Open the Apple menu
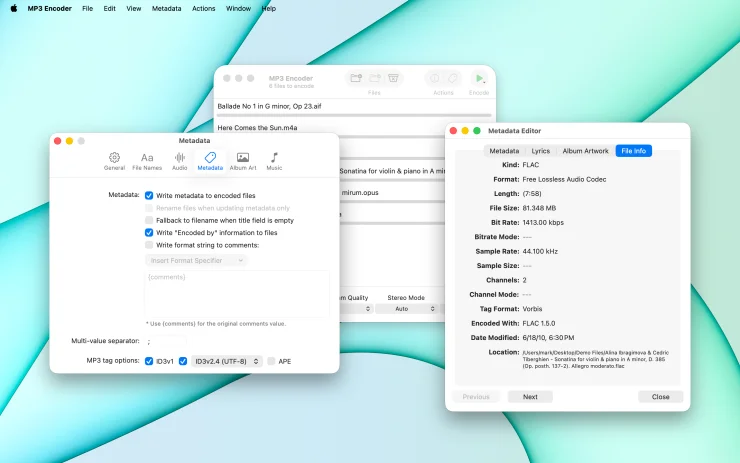The image size is (740, 463). [x=14, y=8]
